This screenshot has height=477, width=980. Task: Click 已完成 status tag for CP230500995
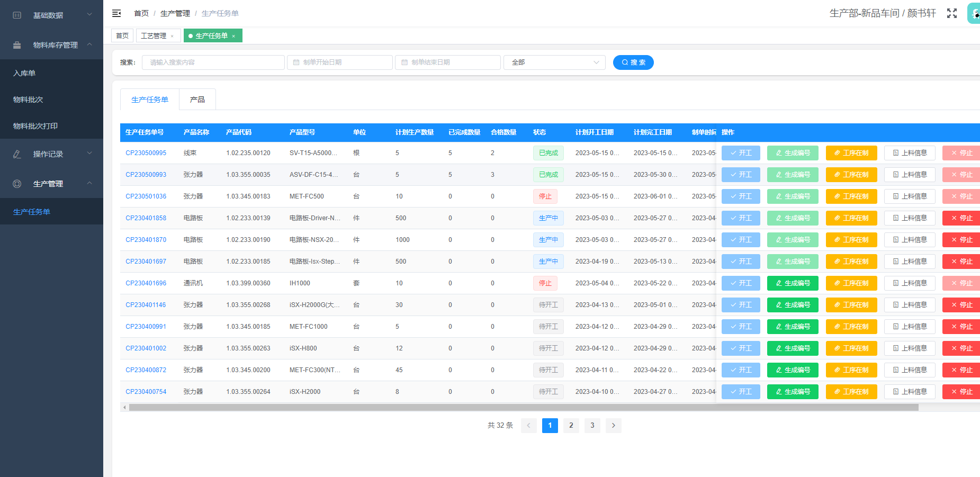click(x=549, y=153)
